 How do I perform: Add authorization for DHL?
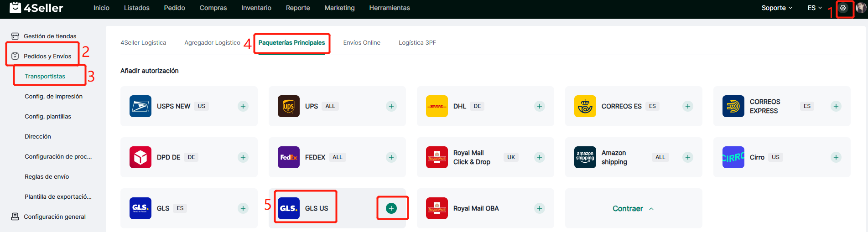click(540, 106)
